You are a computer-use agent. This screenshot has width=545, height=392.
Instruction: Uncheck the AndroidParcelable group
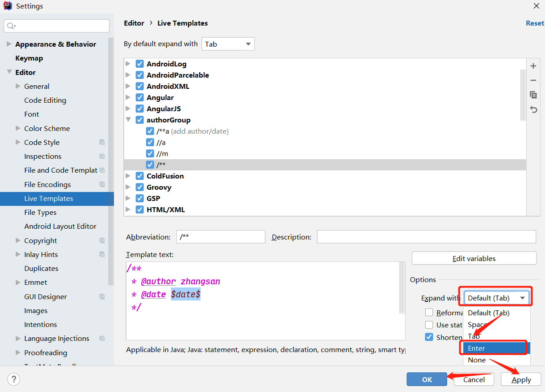point(140,75)
